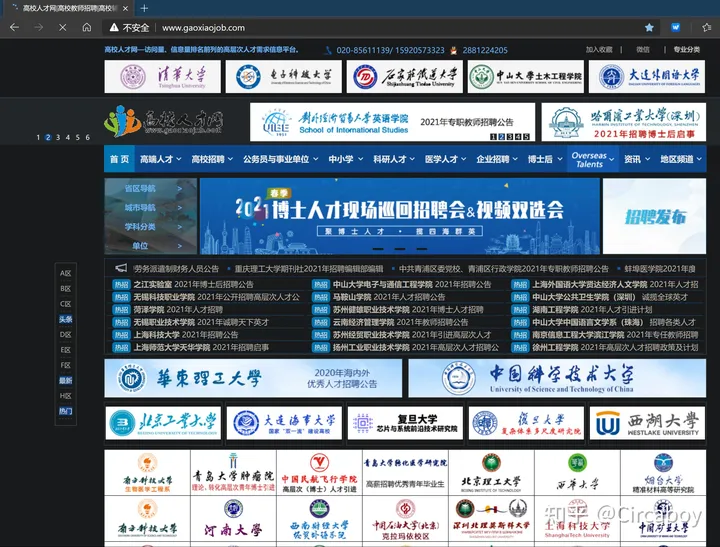Open 之江实验室 2021年博士后招聘公告
This screenshot has width=720, height=547.
coord(193,284)
